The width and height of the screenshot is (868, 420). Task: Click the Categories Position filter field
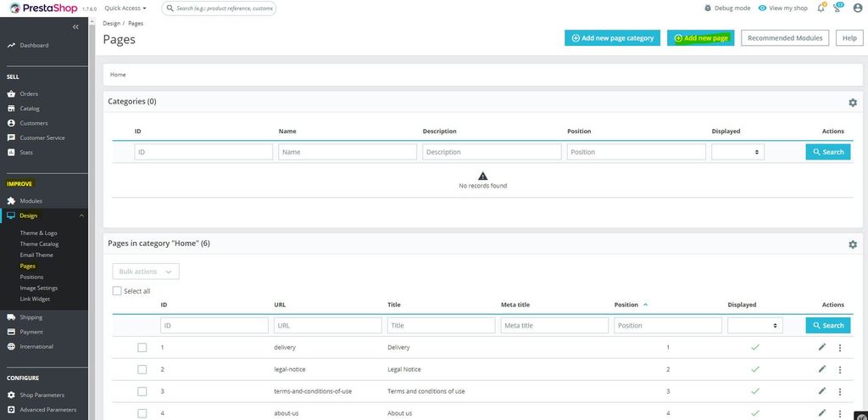click(x=637, y=152)
